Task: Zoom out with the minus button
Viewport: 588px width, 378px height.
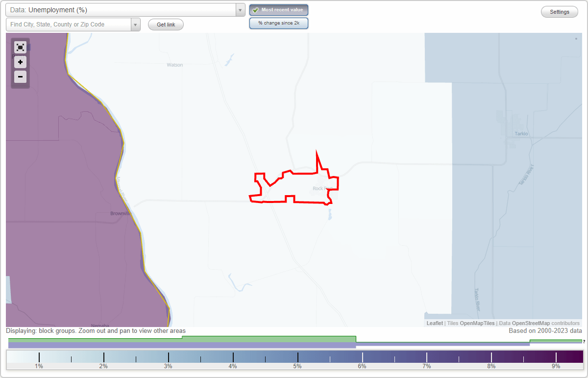Action: (20, 76)
